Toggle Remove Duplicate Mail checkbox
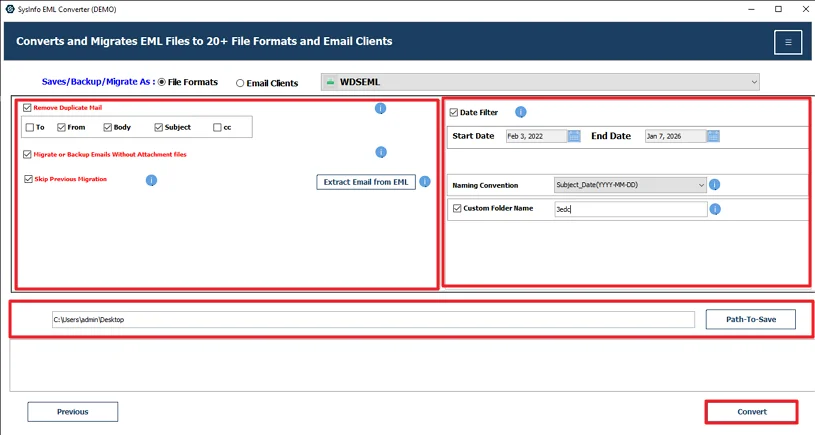Screen dimensions: 815x435 tap(27, 108)
